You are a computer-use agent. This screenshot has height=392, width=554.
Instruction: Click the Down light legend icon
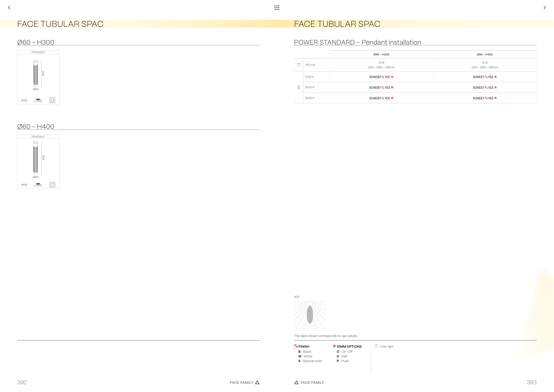[376, 346]
